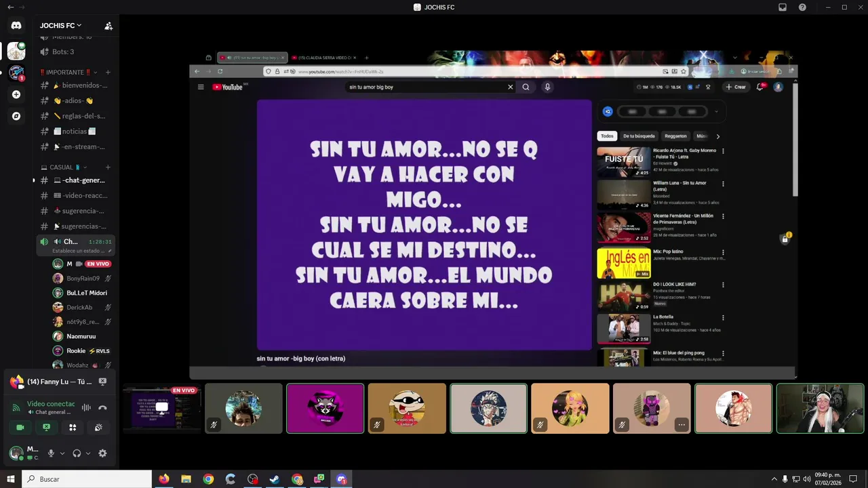This screenshot has width=868, height=488.
Task: Select user Naomuruu in the voice list
Action: [80, 336]
